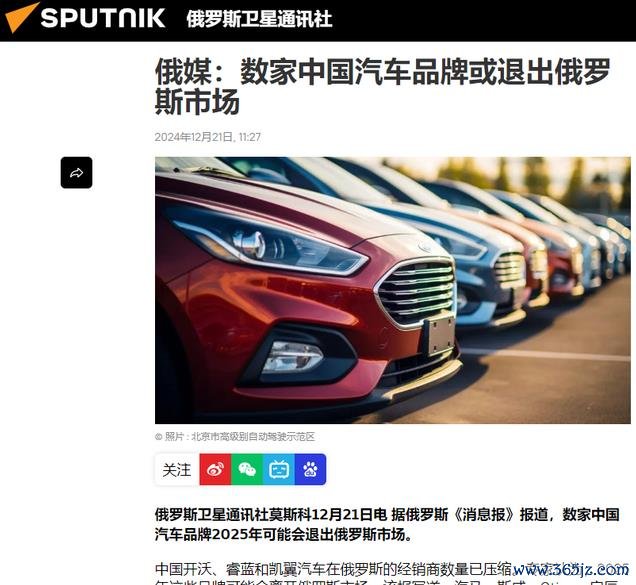Click the www.365jz.com watermark link
The image size is (636, 585).
(571, 569)
